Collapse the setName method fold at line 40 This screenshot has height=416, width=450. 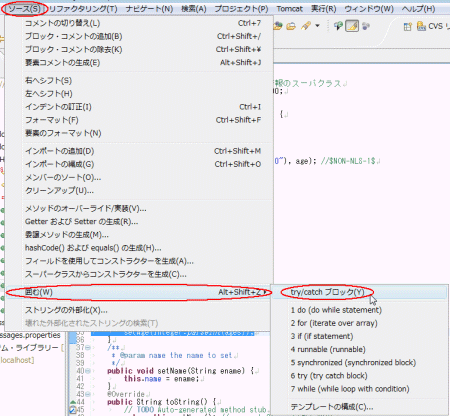click(x=88, y=371)
